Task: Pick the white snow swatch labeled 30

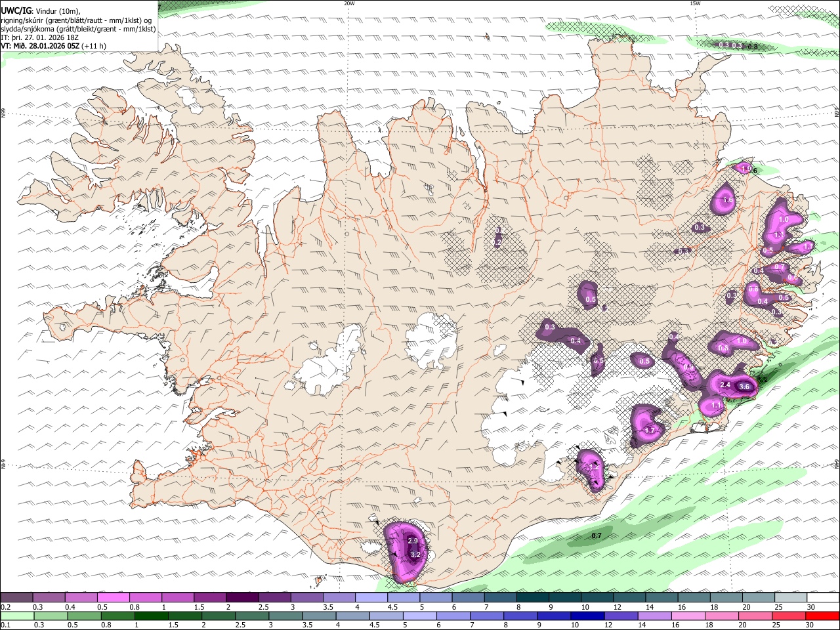Action: coord(823,597)
